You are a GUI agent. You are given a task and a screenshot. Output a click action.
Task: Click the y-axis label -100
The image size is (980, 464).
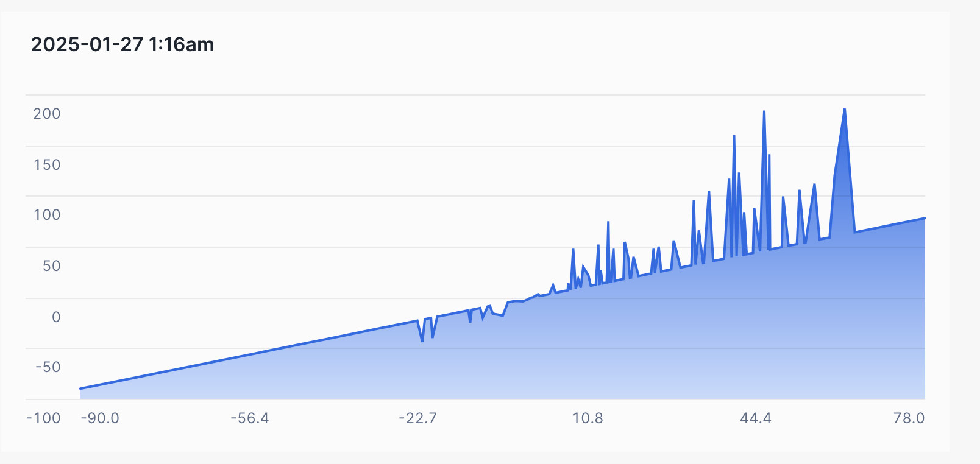43,418
